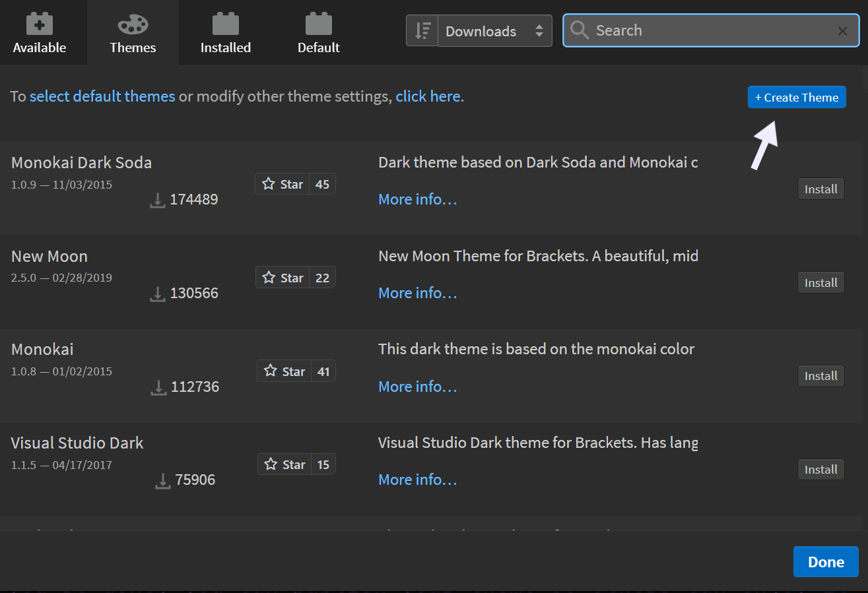Click the star count 41
868x593 pixels.
[323, 371]
